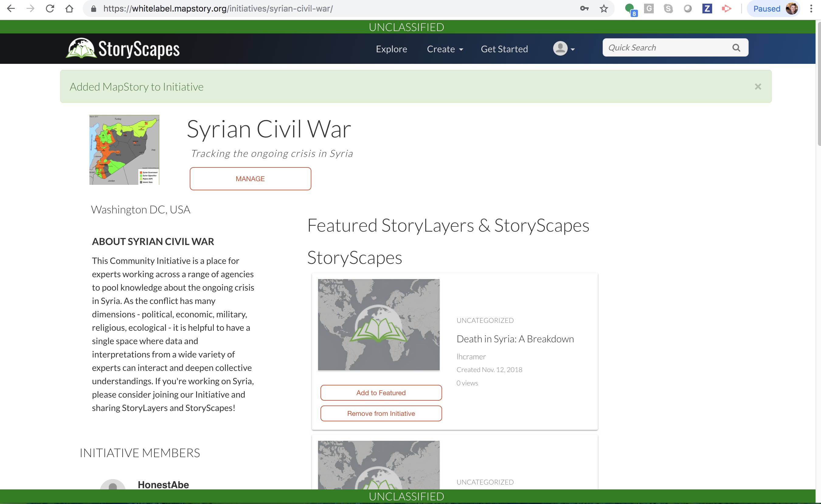Image resolution: width=821 pixels, height=504 pixels.
Task: Click the MANAGE button
Action: pos(250,179)
